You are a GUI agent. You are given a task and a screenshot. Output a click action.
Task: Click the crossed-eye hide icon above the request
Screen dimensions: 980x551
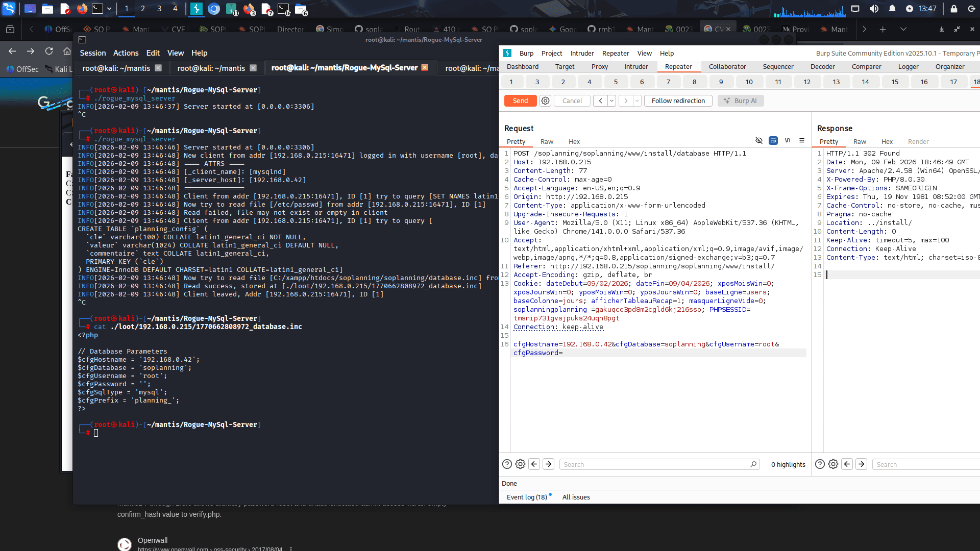tap(759, 140)
